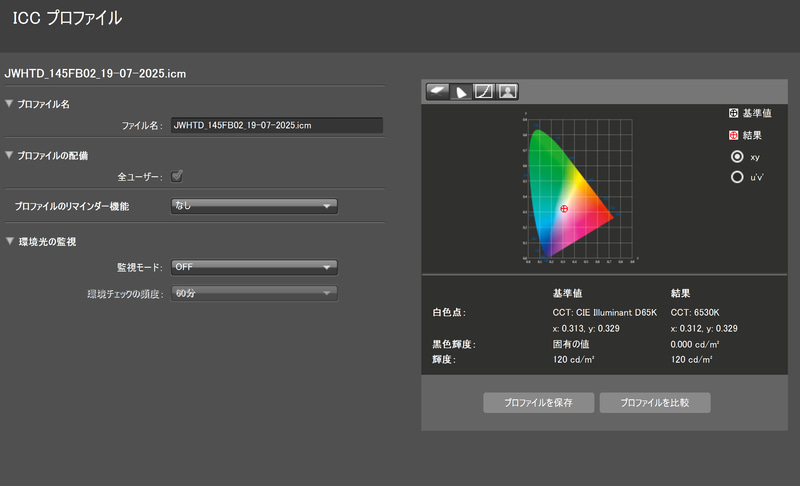Click the red white-point marker on chromaticity diagram
This screenshot has width=800, height=486.
[564, 209]
